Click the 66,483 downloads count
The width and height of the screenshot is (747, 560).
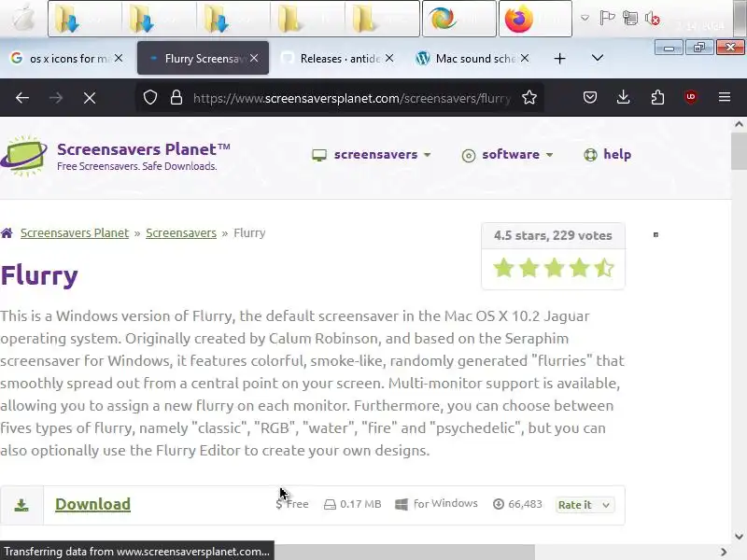pyautogui.click(x=525, y=504)
